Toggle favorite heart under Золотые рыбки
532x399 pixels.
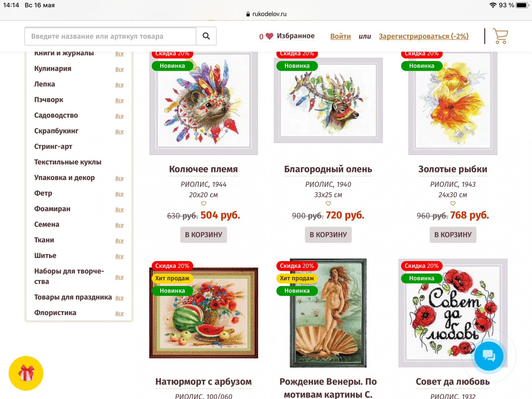(x=453, y=203)
